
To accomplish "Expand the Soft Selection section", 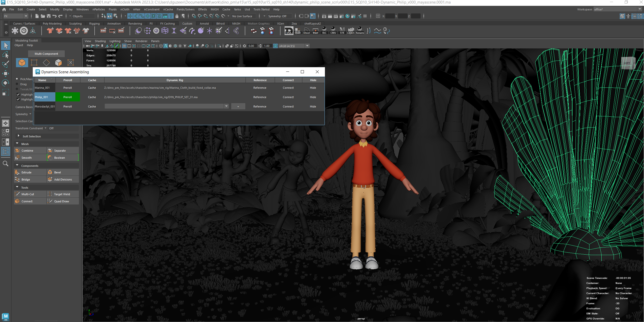I will 19,136.
